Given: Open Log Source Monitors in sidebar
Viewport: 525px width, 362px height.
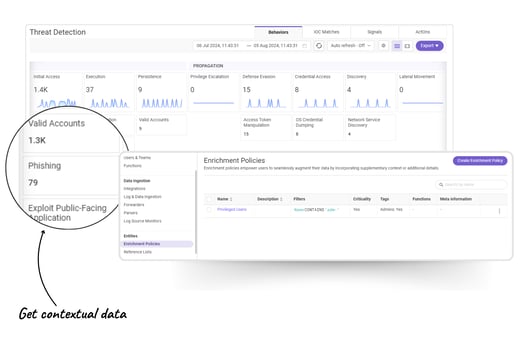Looking at the screenshot, I should pos(143,221).
